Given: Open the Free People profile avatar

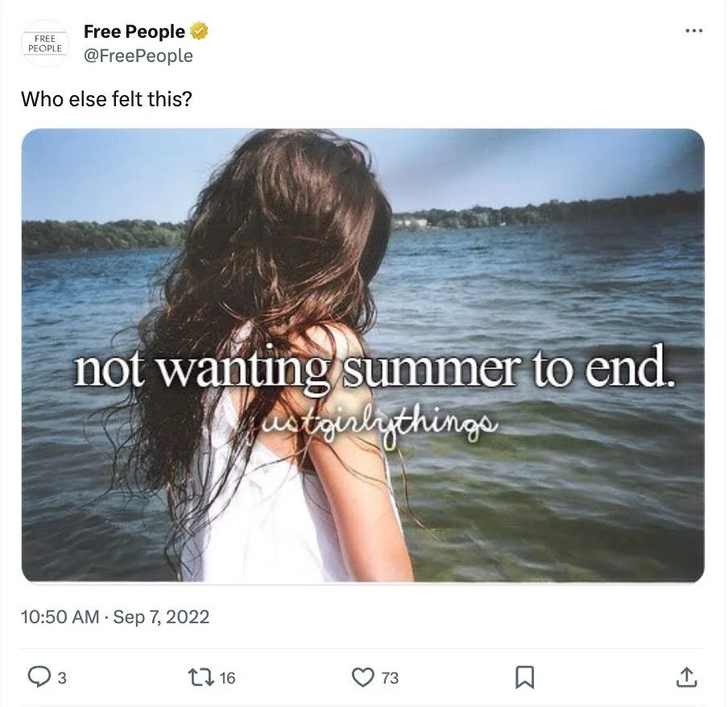Looking at the screenshot, I should tap(45, 43).
